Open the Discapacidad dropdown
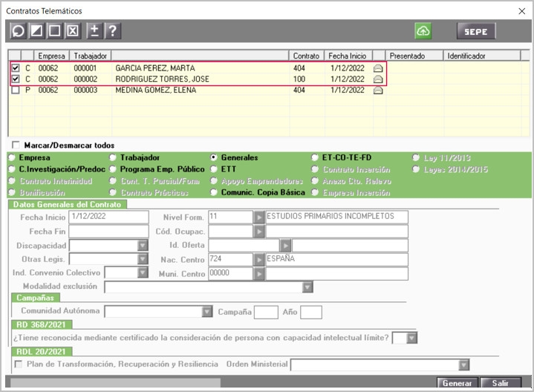This screenshot has height=392, width=534. pyautogui.click(x=143, y=245)
